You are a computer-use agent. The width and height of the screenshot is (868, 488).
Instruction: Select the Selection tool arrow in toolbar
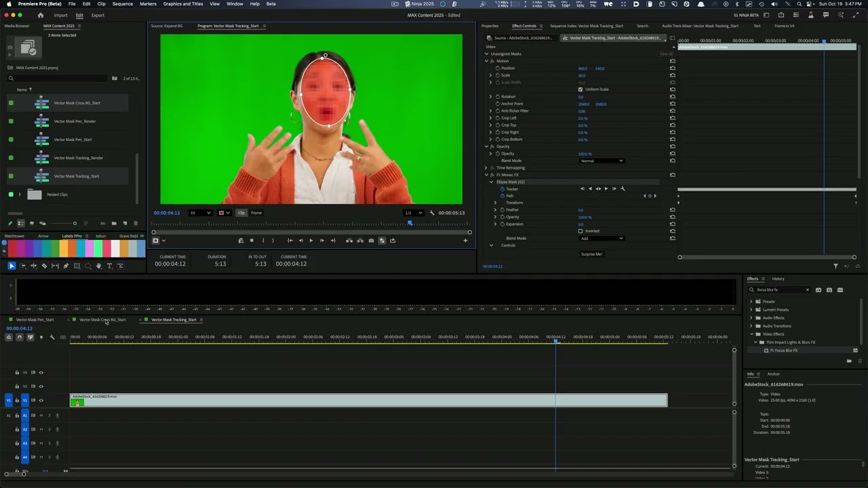click(12, 266)
